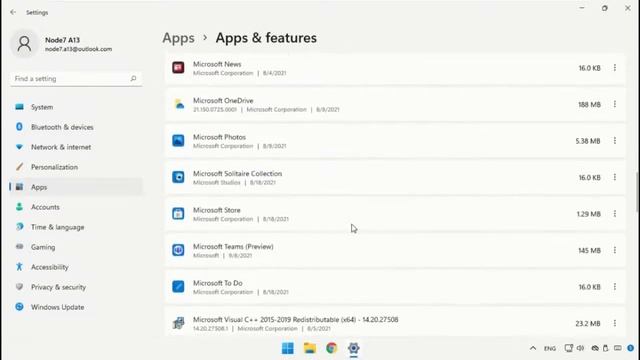Open File Explorer from the taskbar
This screenshot has height=360, width=640.
coord(310,348)
